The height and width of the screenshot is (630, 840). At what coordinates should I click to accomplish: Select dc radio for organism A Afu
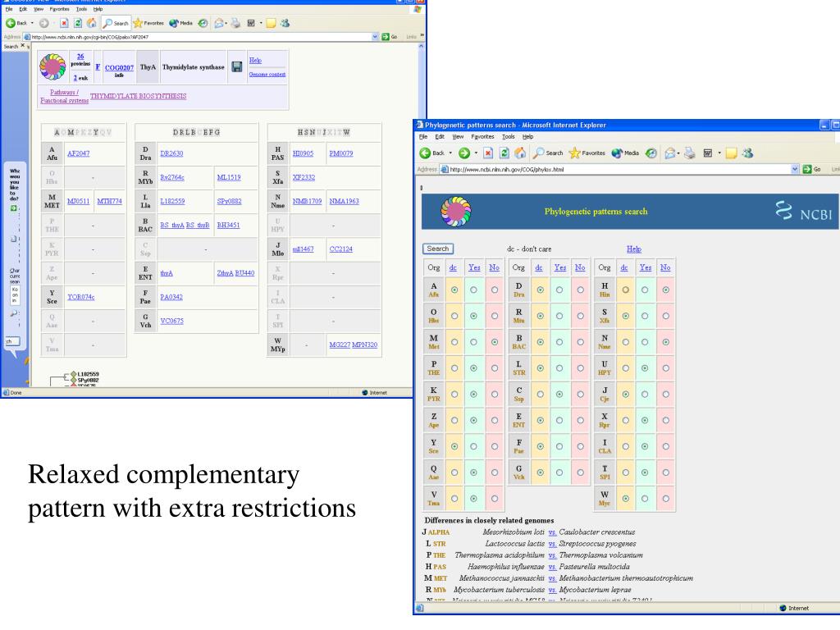(454, 290)
